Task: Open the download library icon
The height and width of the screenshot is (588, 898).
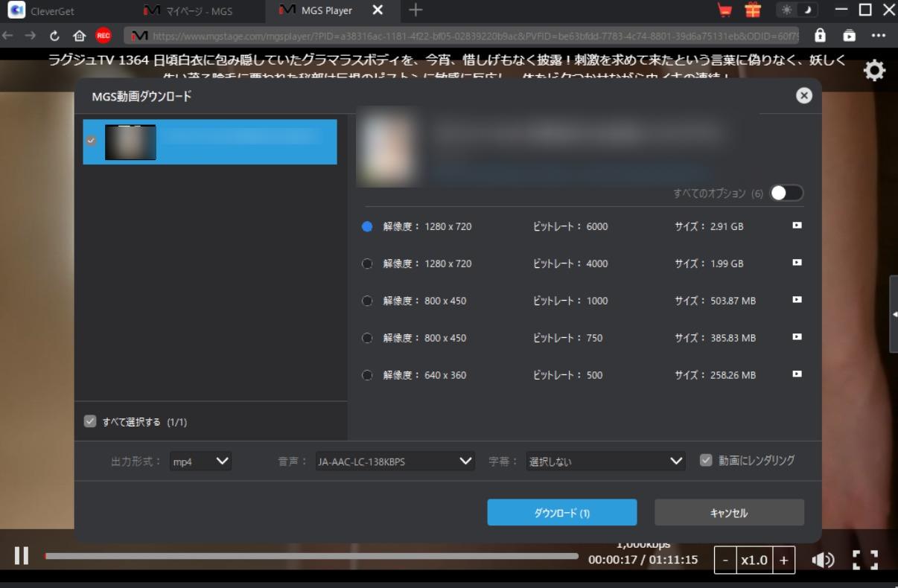Action: pos(850,36)
